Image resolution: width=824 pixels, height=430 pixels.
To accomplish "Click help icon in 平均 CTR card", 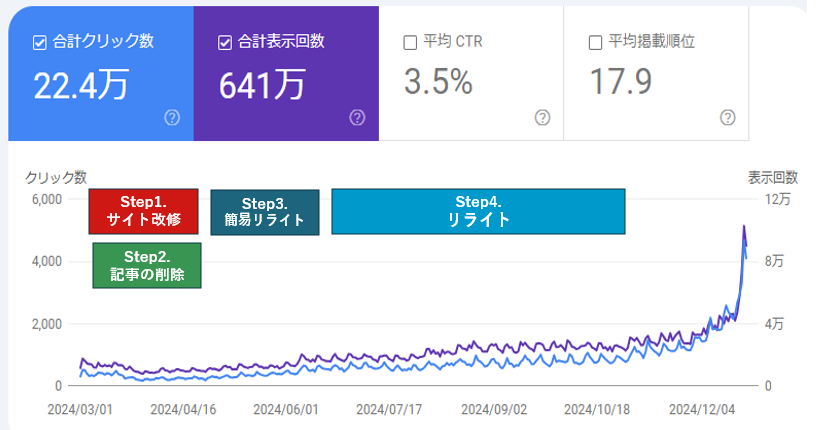I will pos(542,118).
